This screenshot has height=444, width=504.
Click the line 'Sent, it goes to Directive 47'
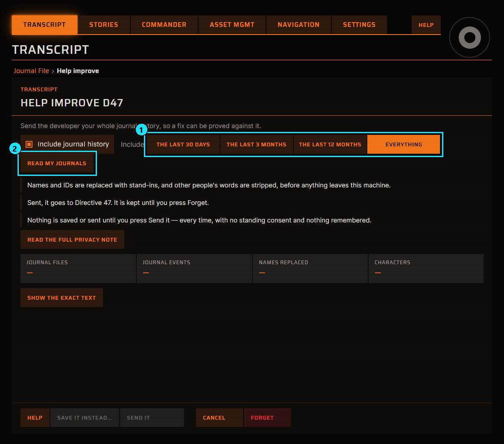[x=118, y=203]
